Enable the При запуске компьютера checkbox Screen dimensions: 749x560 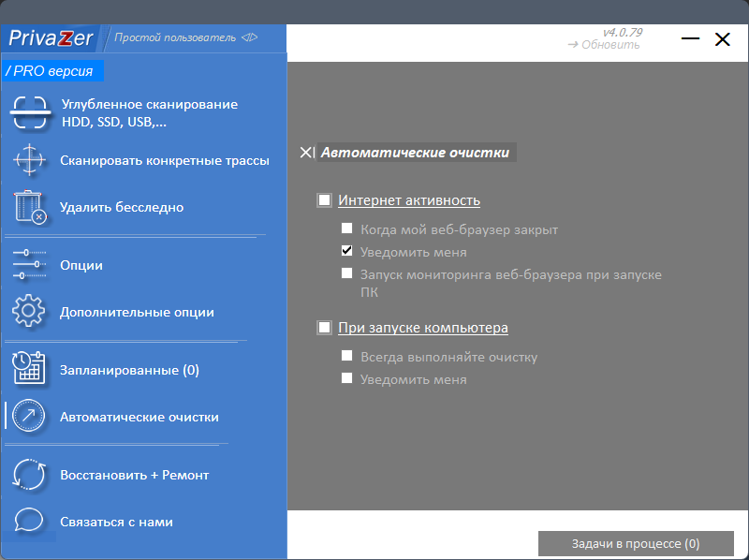[x=324, y=328]
